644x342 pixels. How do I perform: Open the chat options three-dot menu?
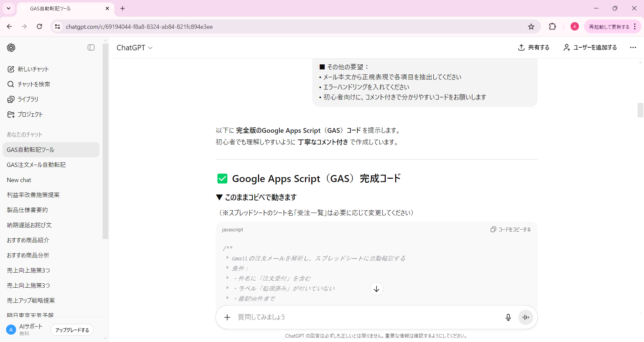click(x=633, y=47)
